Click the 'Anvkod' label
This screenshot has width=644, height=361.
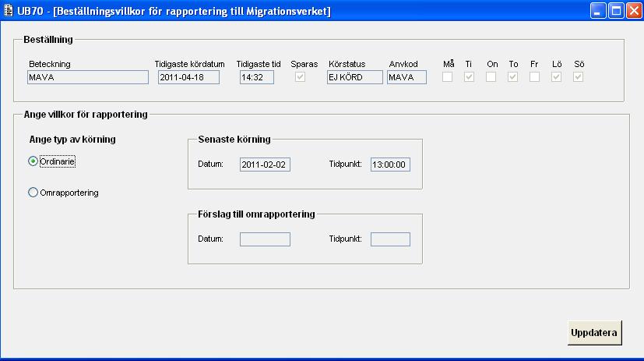click(x=403, y=64)
